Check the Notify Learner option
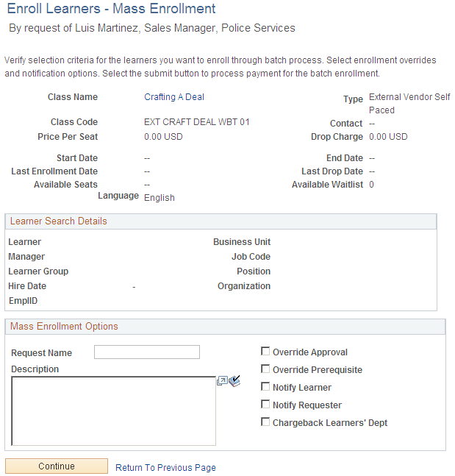The width and height of the screenshot is (455, 476). (265, 387)
